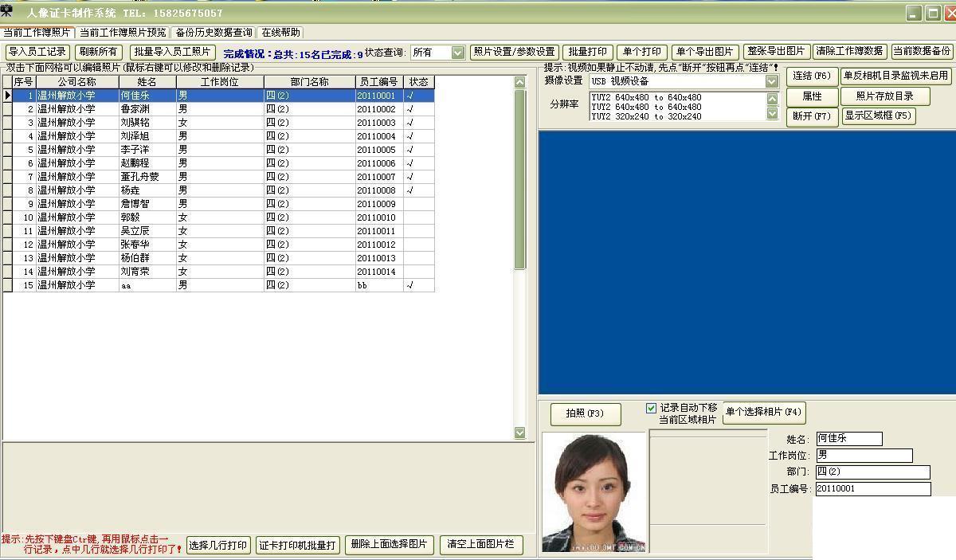The width and height of the screenshot is (956, 560).
Task: Select the row named 吴立辰
Action: pos(219,231)
